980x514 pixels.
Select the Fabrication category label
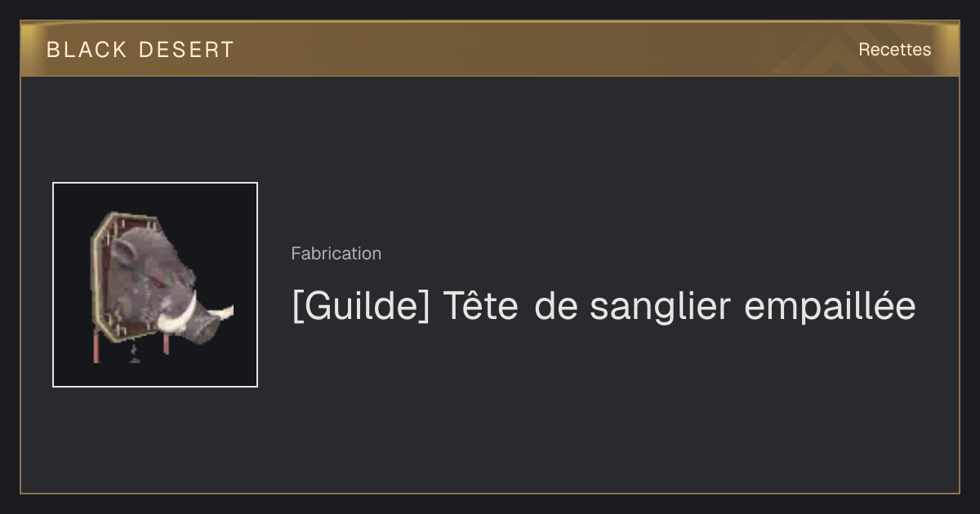[x=336, y=254]
